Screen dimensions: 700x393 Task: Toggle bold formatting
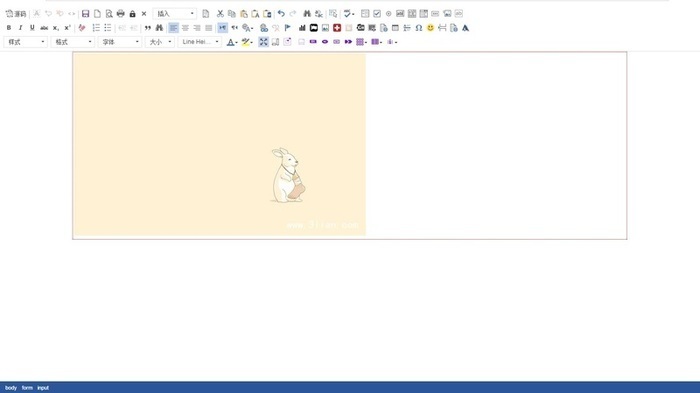tap(8, 28)
